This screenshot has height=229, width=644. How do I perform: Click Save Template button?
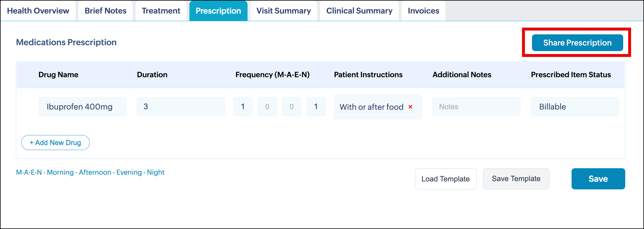pos(516,179)
